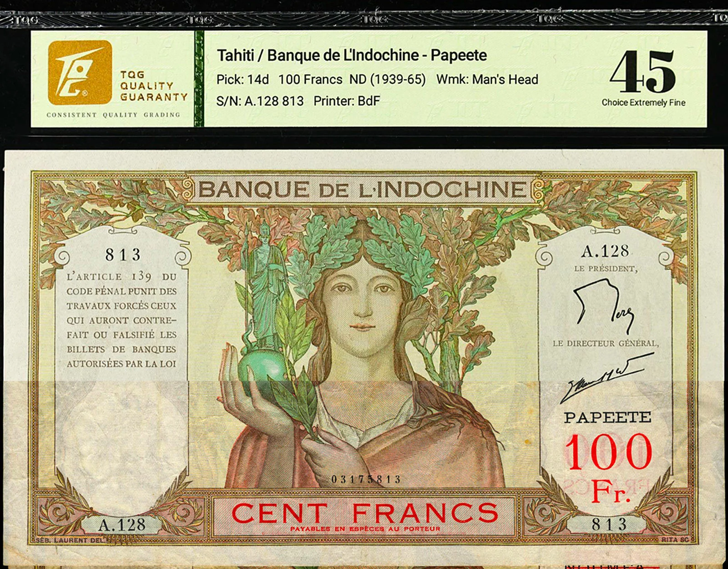Click the 'Tahiti / Banque de L'Indochine - Papeete' title
Screen dimensions: 728x569
click(x=351, y=56)
